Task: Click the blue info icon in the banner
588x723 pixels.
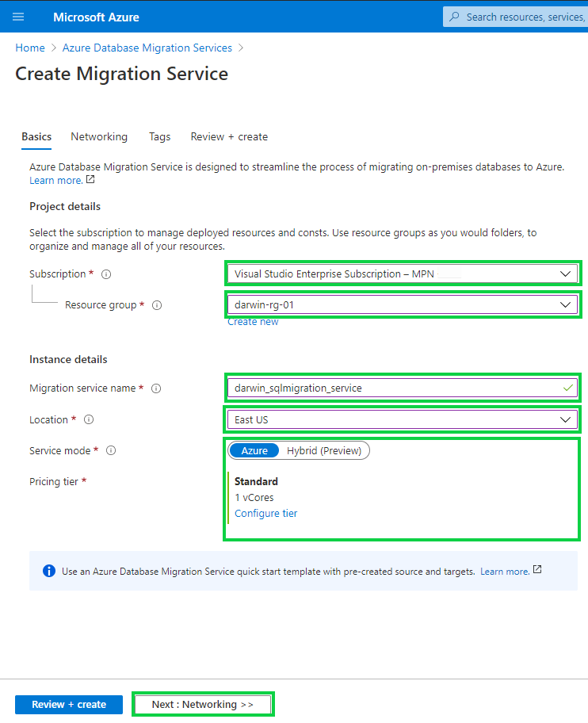Action: [x=49, y=571]
